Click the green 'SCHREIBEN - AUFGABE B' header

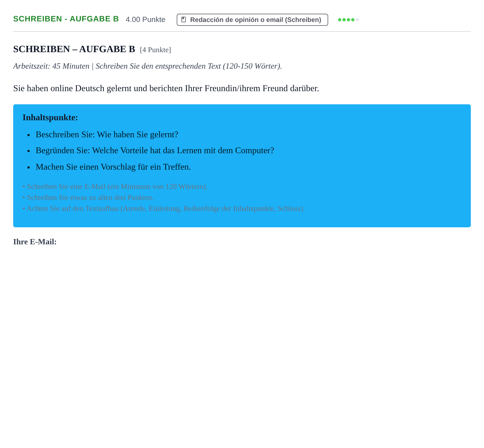(x=66, y=19)
